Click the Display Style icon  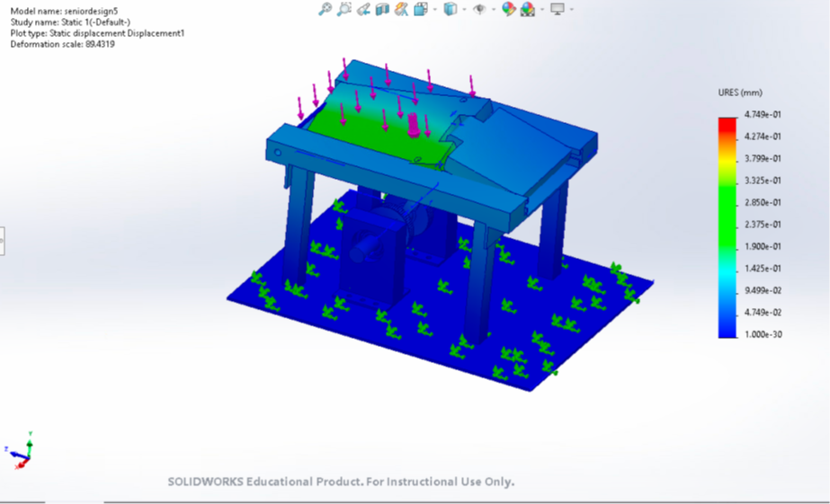point(450,9)
